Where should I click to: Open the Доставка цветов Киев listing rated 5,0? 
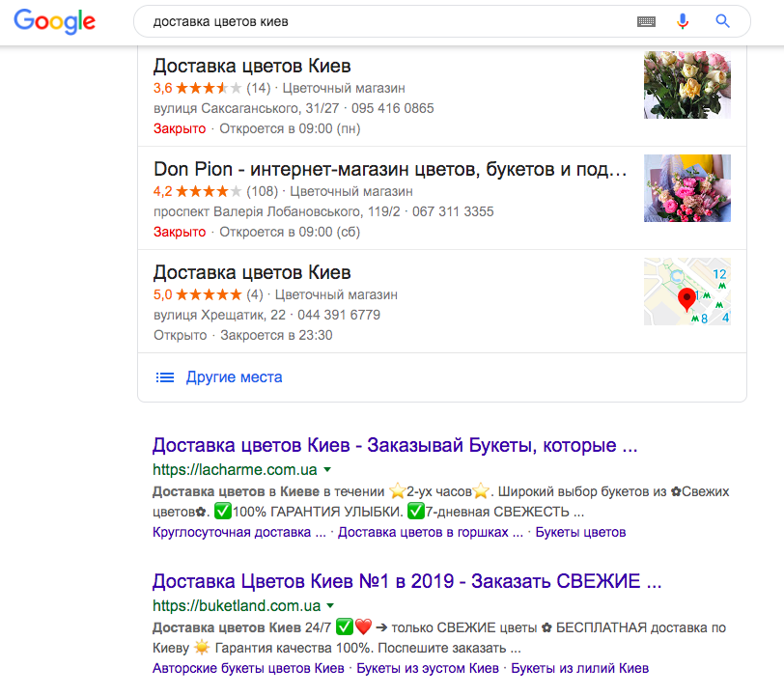click(x=252, y=272)
